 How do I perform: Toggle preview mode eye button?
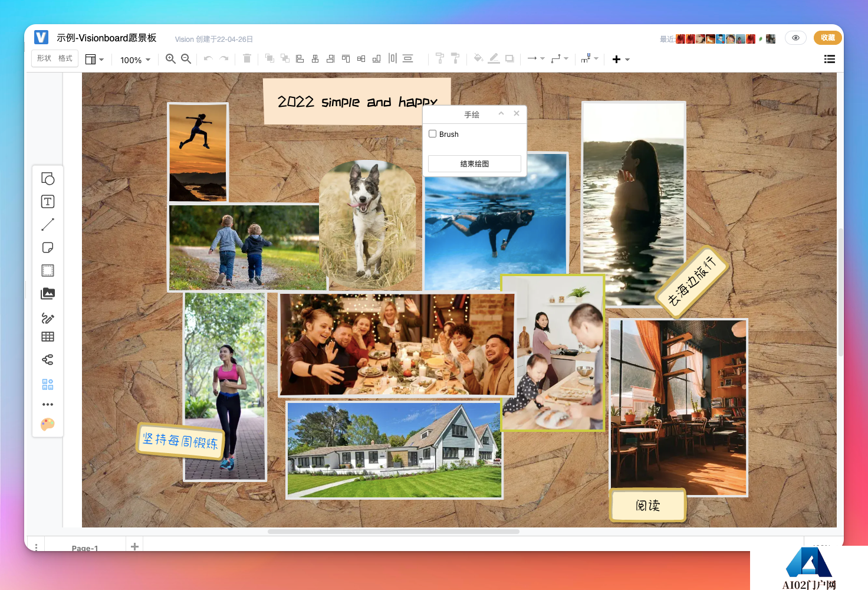[x=795, y=38]
